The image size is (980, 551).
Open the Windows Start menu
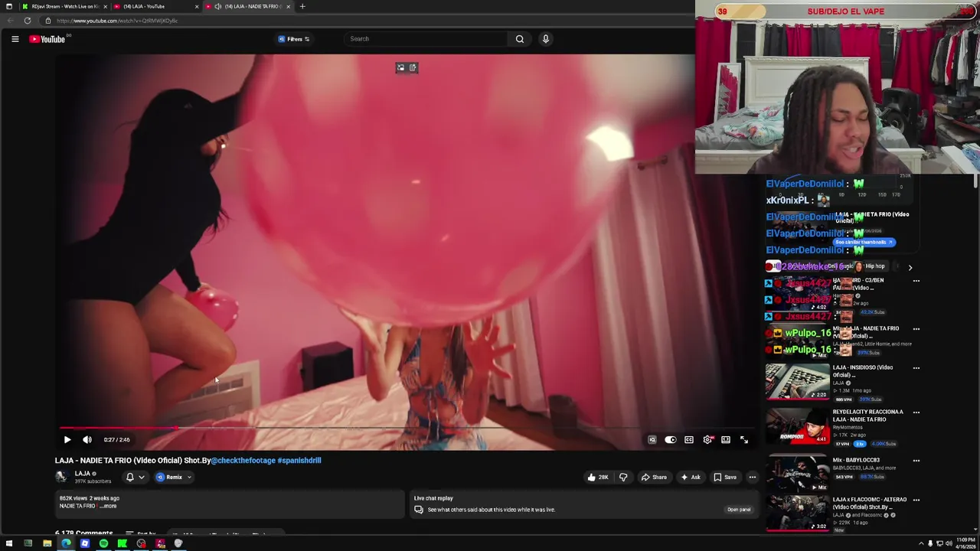click(x=9, y=544)
